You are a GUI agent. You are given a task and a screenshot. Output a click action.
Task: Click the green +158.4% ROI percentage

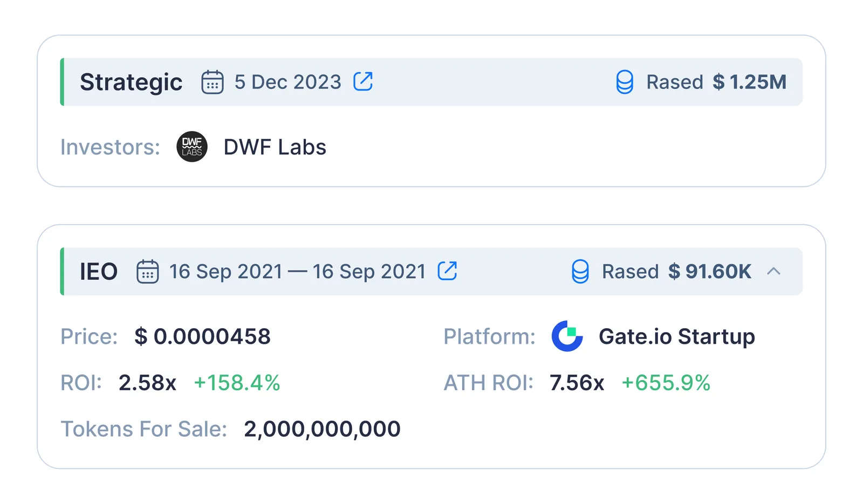(237, 383)
